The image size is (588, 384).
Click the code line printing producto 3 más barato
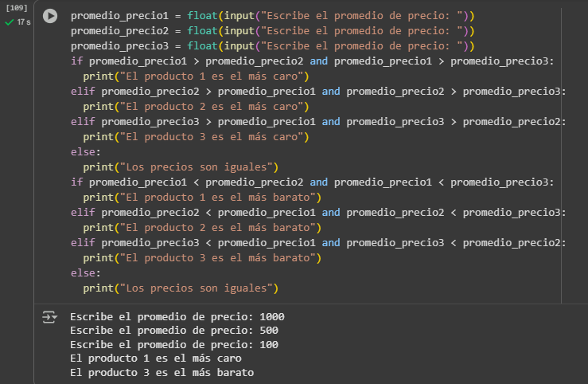(201, 257)
